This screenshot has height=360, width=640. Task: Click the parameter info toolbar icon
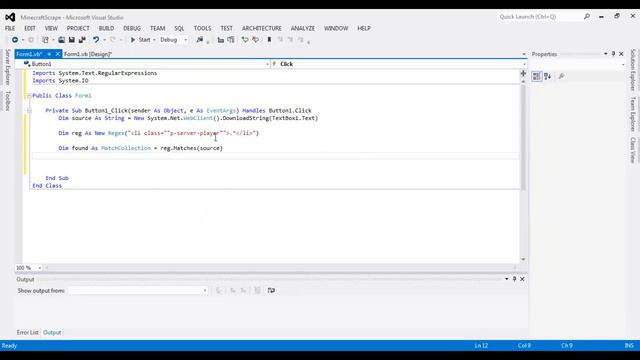point(231,40)
